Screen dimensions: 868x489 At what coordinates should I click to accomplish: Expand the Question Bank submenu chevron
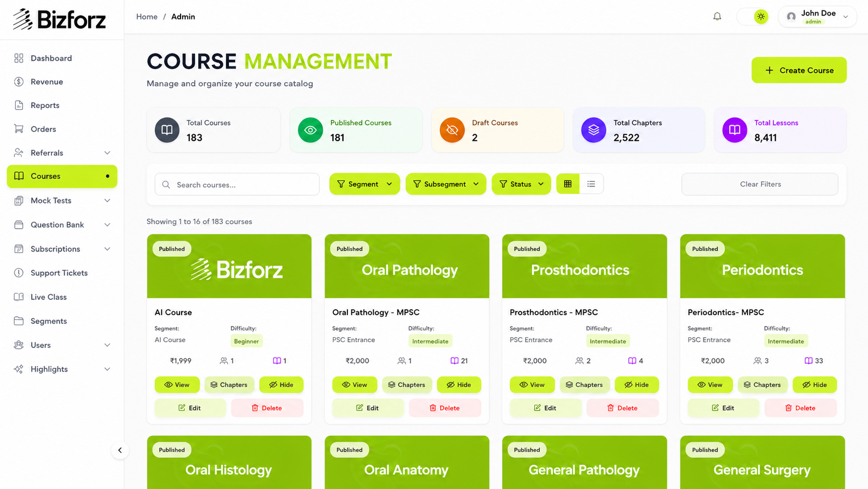107,224
